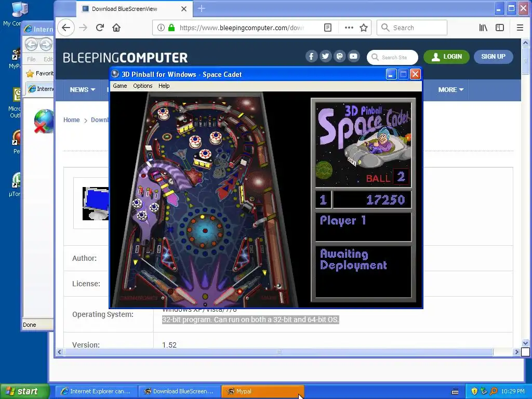
Task: Click the Internet Explorer back button
Action: [x=31, y=44]
